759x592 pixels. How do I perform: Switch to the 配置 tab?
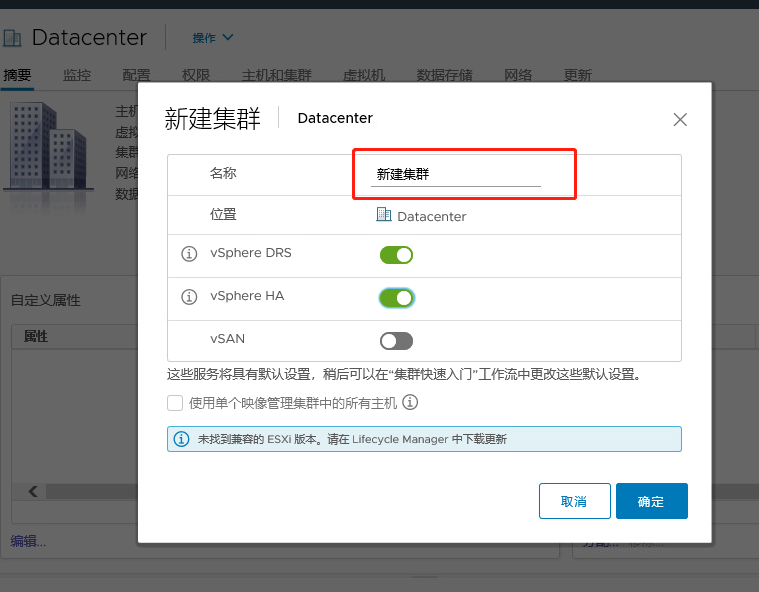[136, 75]
